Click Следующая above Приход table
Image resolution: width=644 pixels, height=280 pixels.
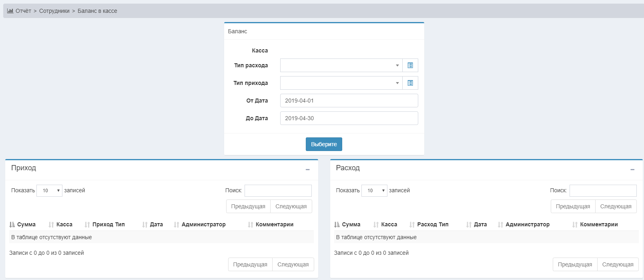[x=291, y=206]
